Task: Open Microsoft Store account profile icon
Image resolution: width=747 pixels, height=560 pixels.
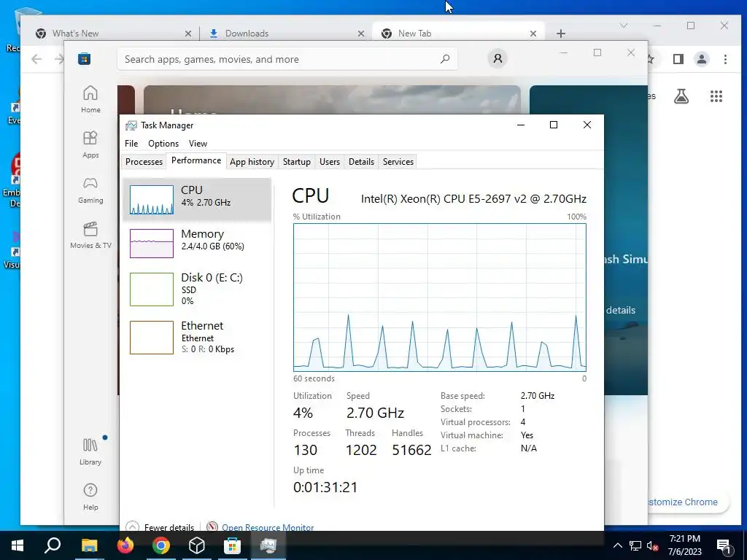Action: tap(498, 58)
